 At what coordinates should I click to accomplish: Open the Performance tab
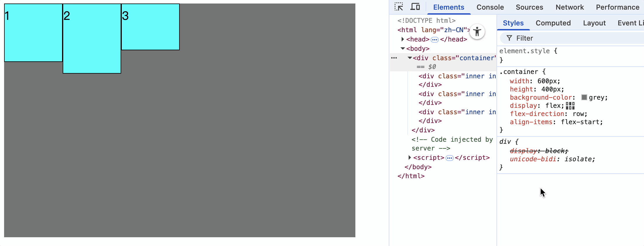[x=618, y=7]
